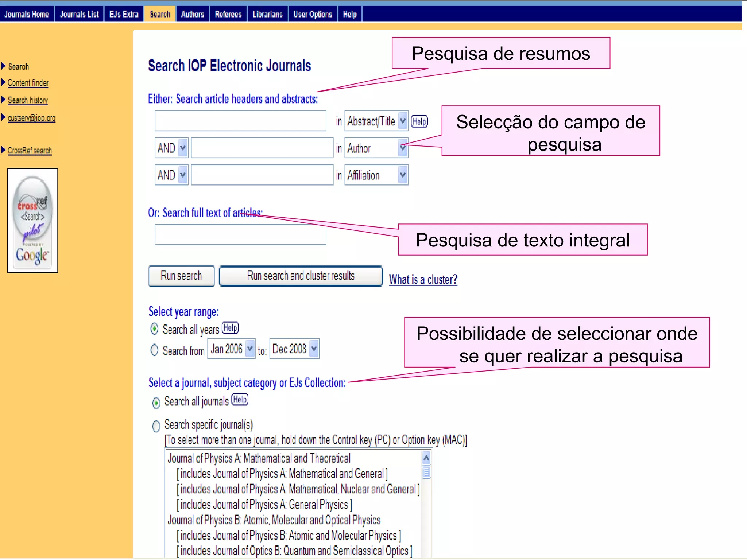
Task: Click the Help icon beside Search all years
Action: (230, 328)
